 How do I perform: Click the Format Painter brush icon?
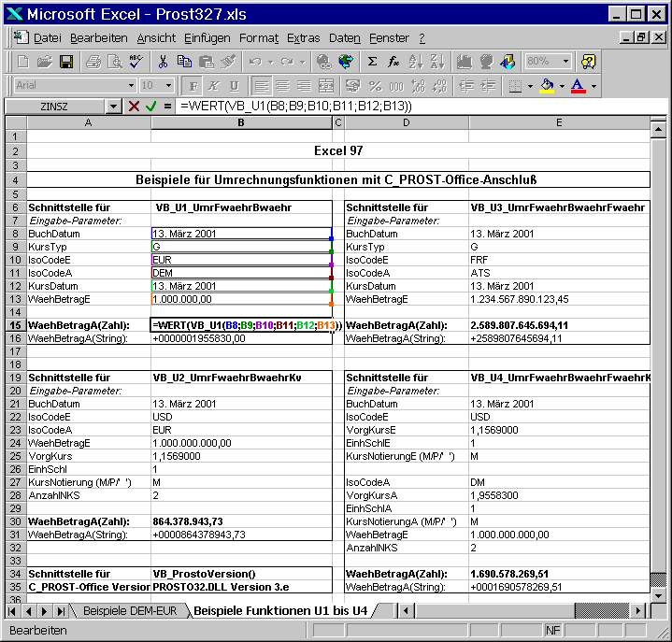[x=228, y=62]
